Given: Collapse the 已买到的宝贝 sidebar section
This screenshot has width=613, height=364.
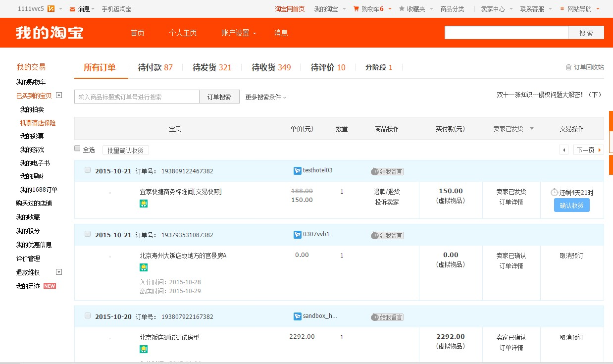Looking at the screenshot, I should coord(59,95).
